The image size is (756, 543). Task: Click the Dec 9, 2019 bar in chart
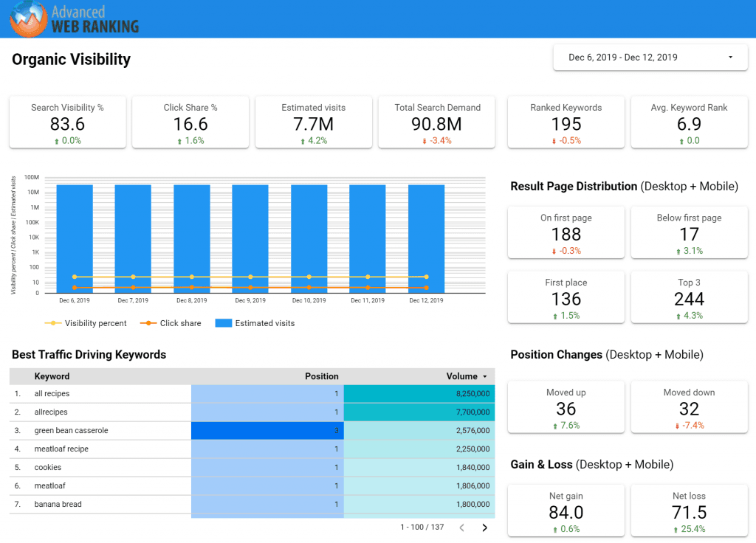point(250,238)
